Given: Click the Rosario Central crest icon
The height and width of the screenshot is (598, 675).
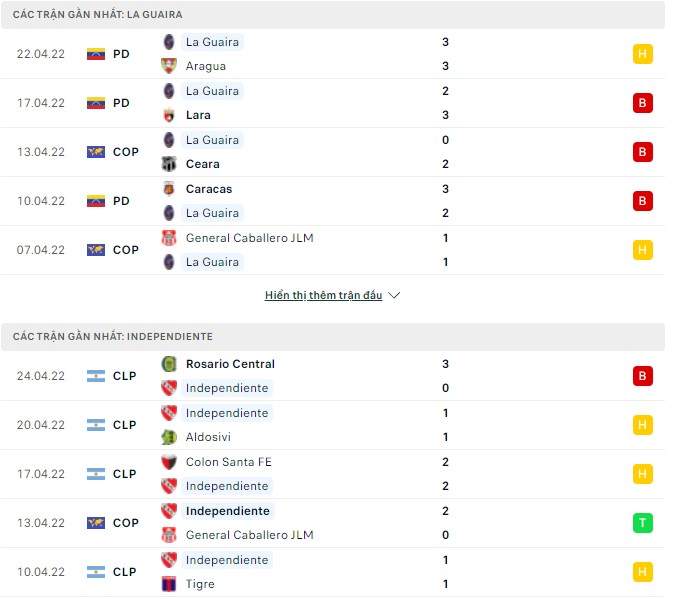Looking at the screenshot, I should 168,364.
